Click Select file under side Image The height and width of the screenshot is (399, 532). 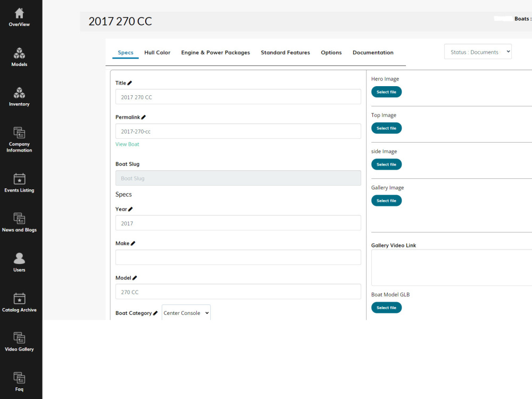click(x=386, y=164)
